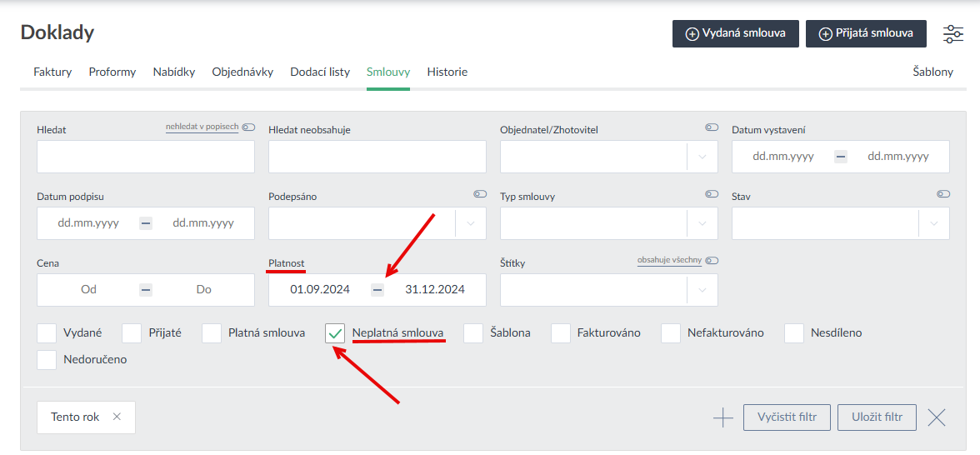
Task: Toggle the obsahuje všechny switch for Štítky
Action: (x=711, y=261)
